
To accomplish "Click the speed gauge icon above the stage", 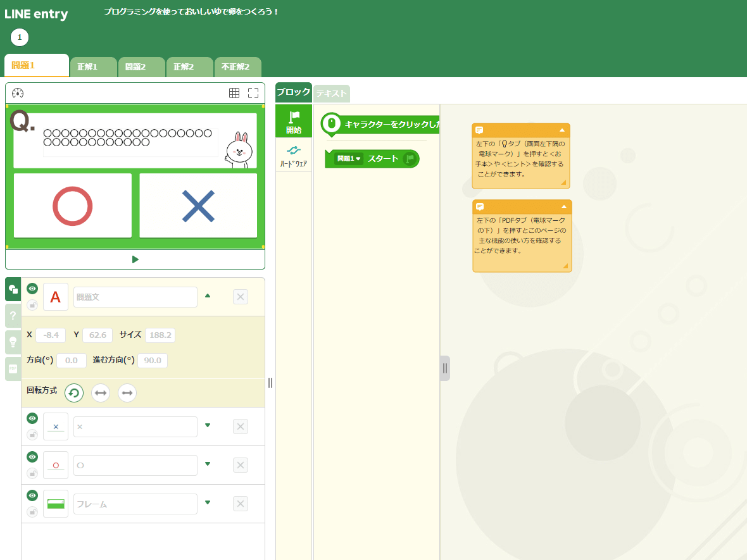I will click(x=18, y=93).
